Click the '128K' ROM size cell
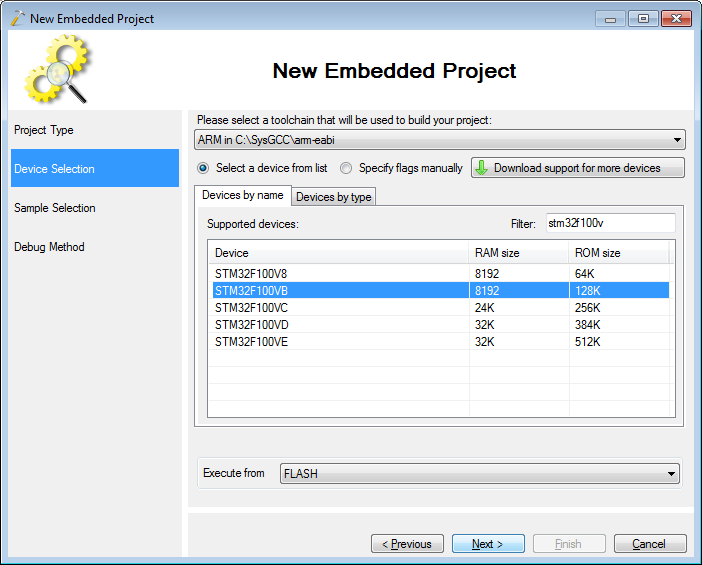The width and height of the screenshot is (702, 565). [619, 291]
